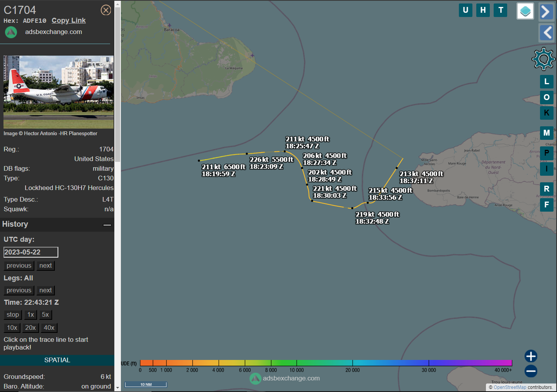The width and height of the screenshot is (557, 392).
Task: Zoom in with the plus button
Action: tap(531, 356)
